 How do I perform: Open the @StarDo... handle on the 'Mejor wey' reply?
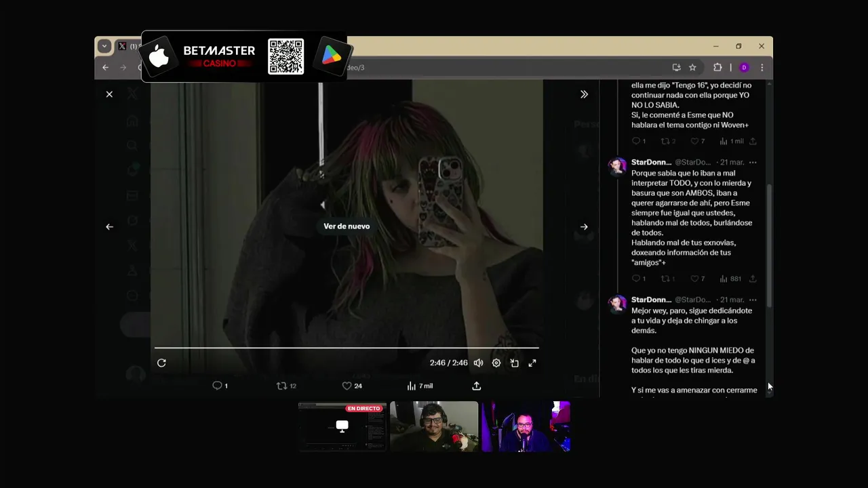click(693, 300)
